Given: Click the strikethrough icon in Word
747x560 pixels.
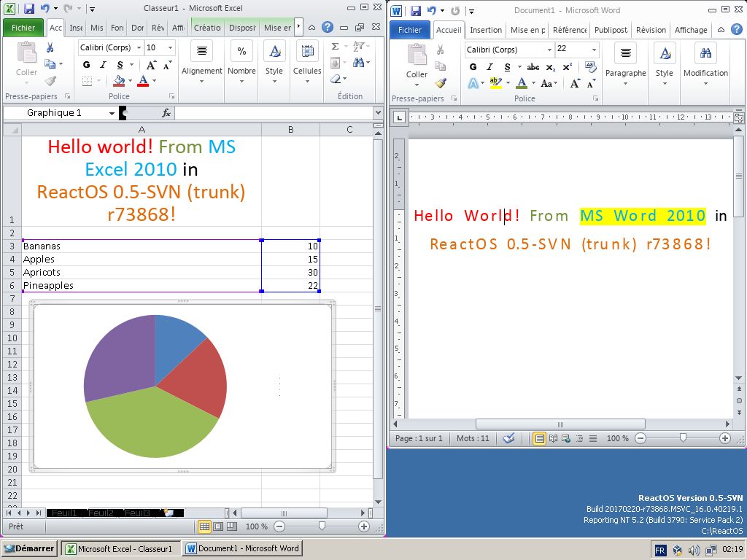Looking at the screenshot, I should pos(533,66).
